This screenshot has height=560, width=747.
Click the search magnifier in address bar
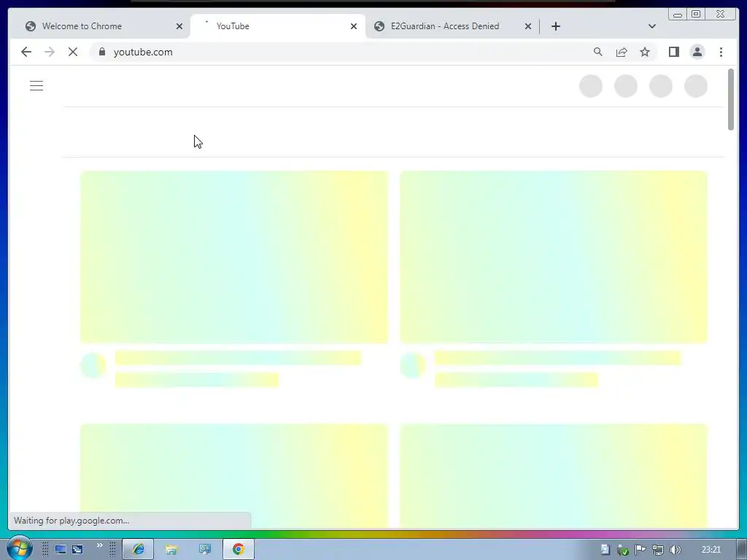(x=598, y=52)
